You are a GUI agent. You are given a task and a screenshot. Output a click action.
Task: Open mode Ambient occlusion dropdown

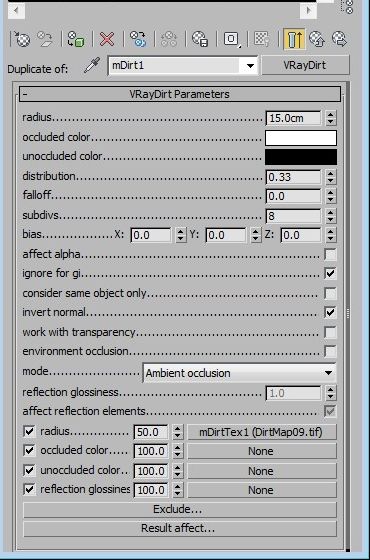pyautogui.click(x=239, y=373)
